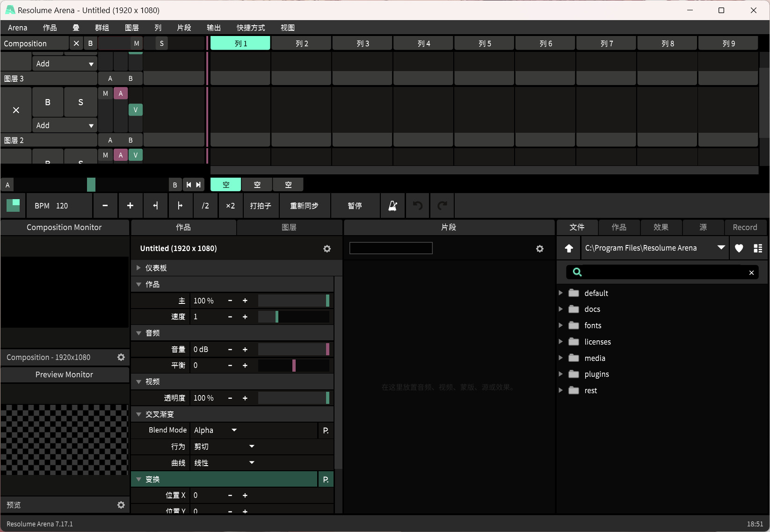Click the redo arrow icon
Viewport: 770px width, 532px height.
(x=442, y=206)
